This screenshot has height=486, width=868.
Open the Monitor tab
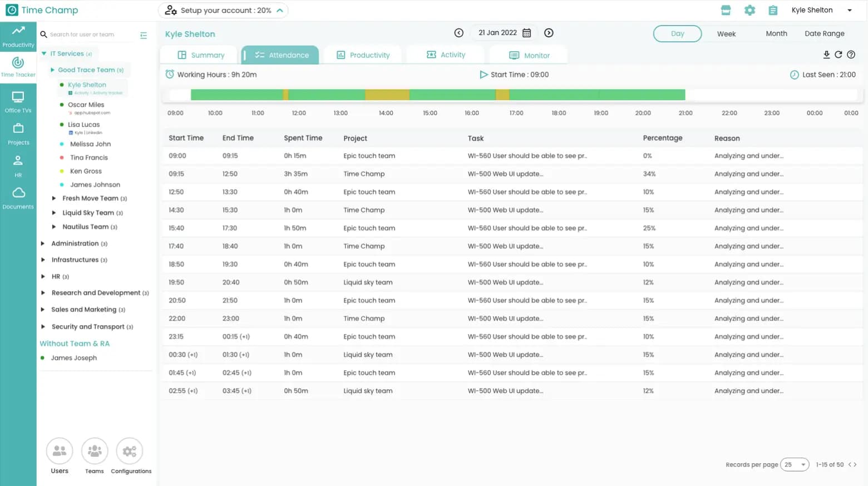coord(529,55)
